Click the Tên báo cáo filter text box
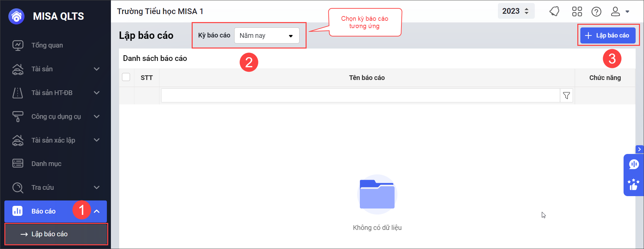 coord(360,96)
